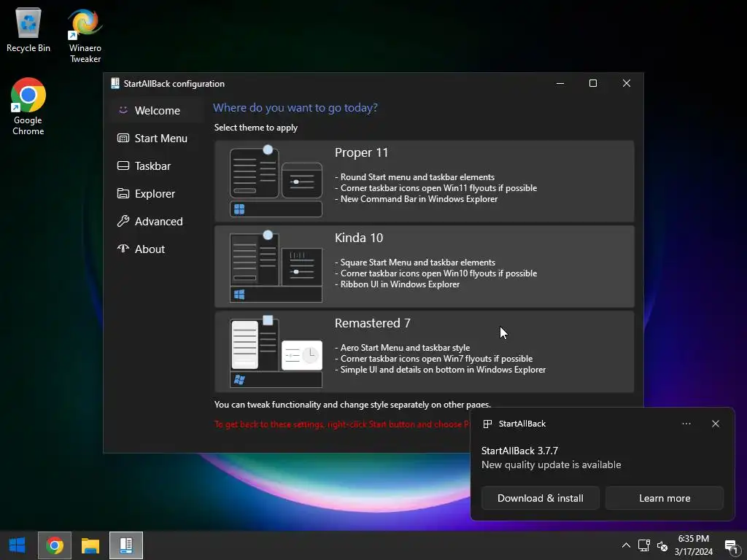Image resolution: width=747 pixels, height=560 pixels.
Task: Click StartAllBack notification app icon
Action: point(487,424)
